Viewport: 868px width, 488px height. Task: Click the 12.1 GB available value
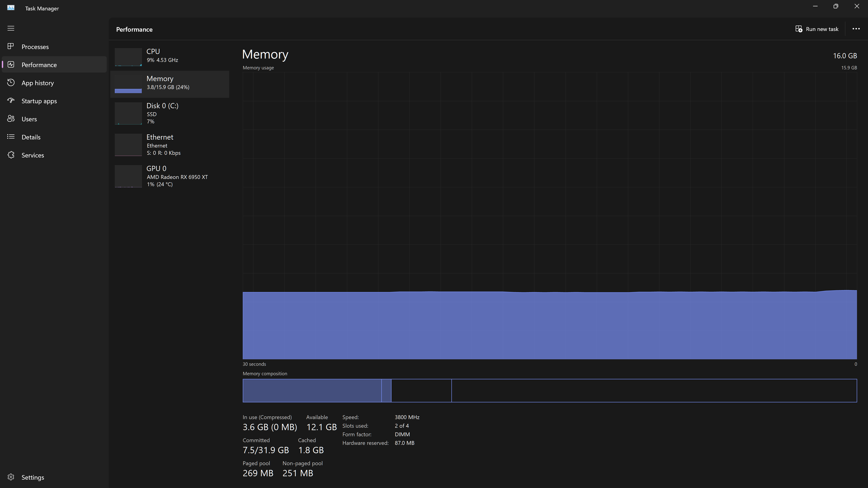click(321, 427)
